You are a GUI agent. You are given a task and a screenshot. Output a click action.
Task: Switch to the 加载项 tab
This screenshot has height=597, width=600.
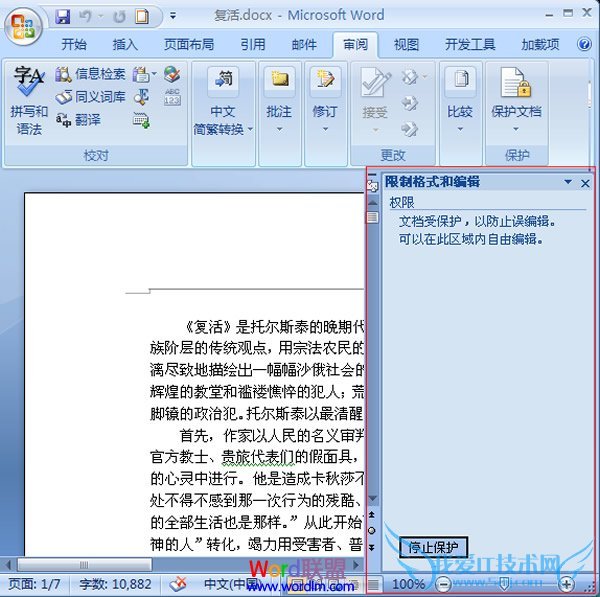[x=540, y=44]
